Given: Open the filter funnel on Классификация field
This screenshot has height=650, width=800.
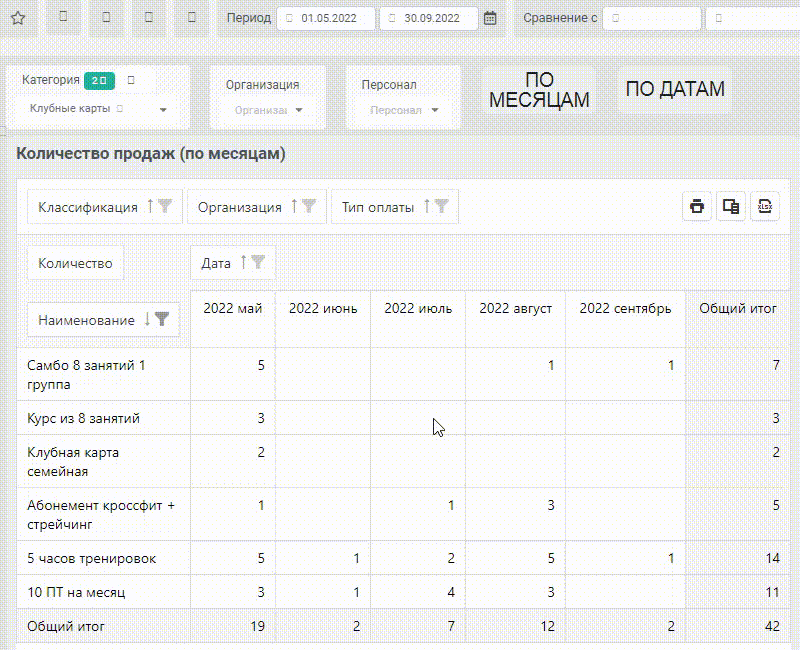Looking at the screenshot, I should [x=165, y=206].
